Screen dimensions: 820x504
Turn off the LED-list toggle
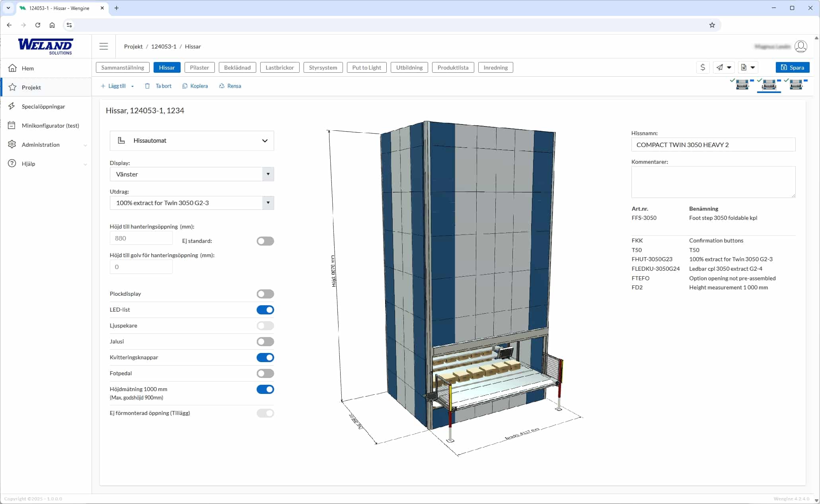tap(265, 310)
